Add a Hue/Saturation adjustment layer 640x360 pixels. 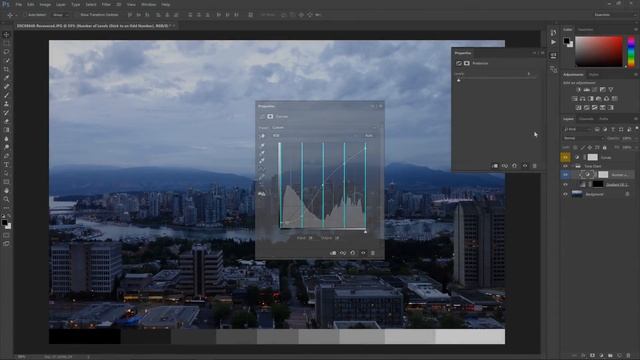tap(574, 98)
